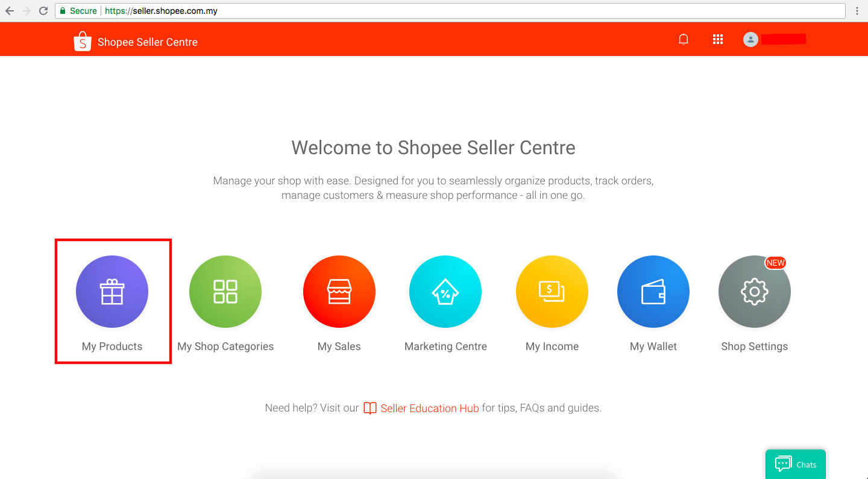Open the apps grid menu icon
Viewport: 868px width, 479px height.
718,39
